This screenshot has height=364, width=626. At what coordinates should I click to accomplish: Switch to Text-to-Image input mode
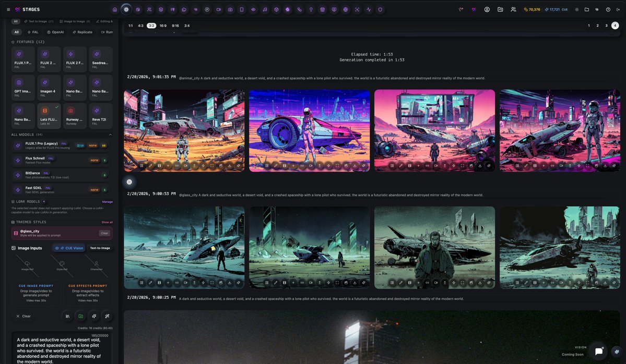100,248
